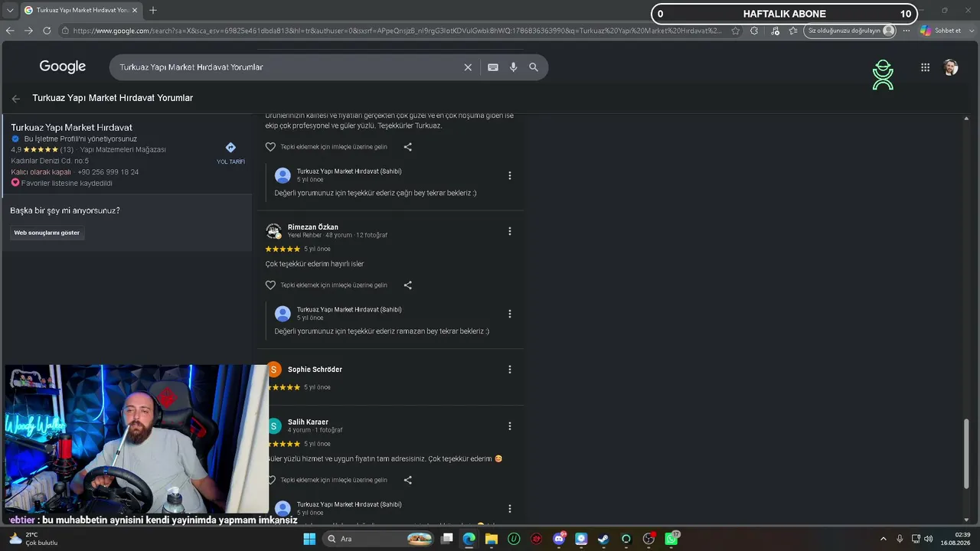Share Salih Karaer's review
980x551 pixels.
[x=407, y=481]
